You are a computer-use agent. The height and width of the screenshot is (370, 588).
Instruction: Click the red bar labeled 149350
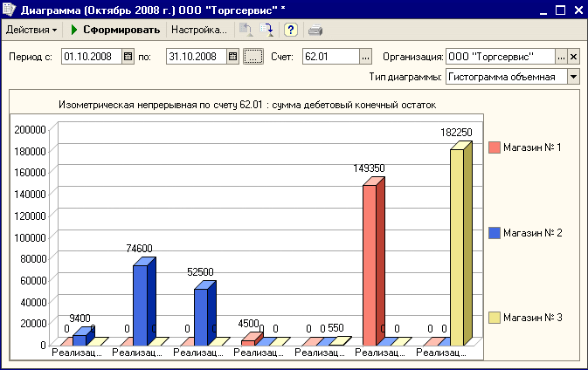(373, 262)
